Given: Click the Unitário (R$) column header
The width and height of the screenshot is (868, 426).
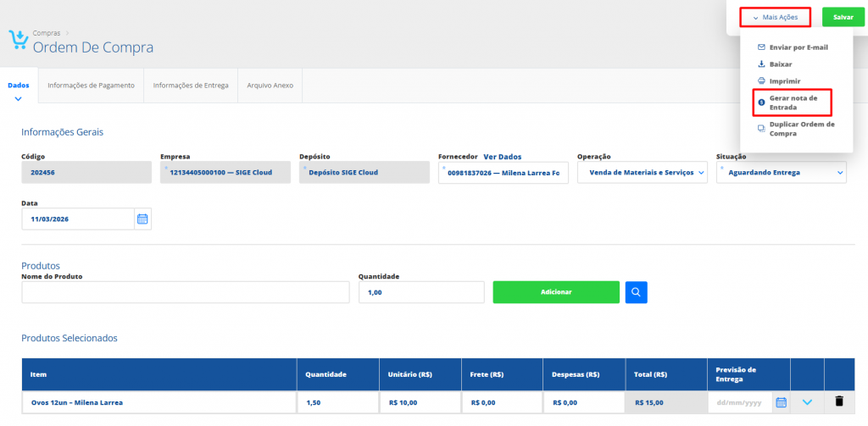Looking at the screenshot, I should 420,374.
